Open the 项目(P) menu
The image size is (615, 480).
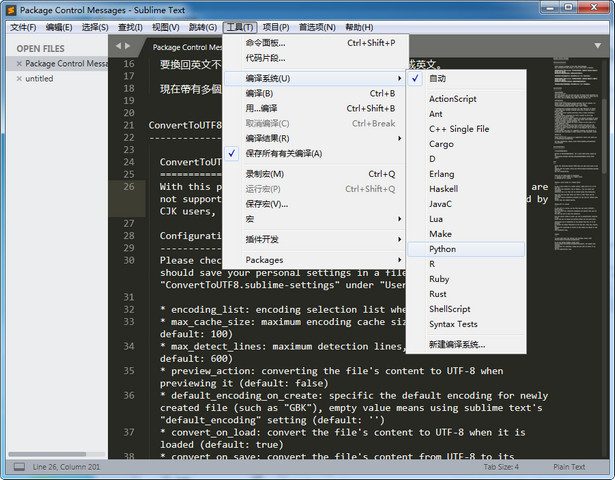pyautogui.click(x=276, y=27)
